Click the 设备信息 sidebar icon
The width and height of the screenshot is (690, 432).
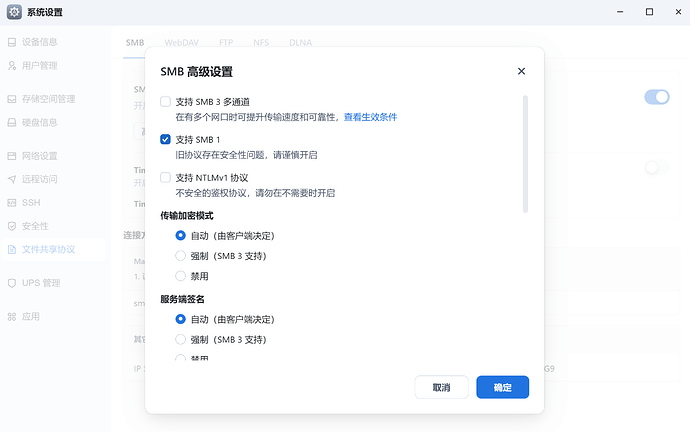pos(12,42)
